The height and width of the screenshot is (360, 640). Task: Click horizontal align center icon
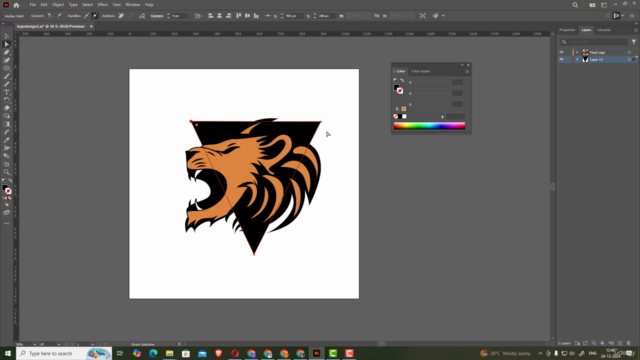coord(220,16)
